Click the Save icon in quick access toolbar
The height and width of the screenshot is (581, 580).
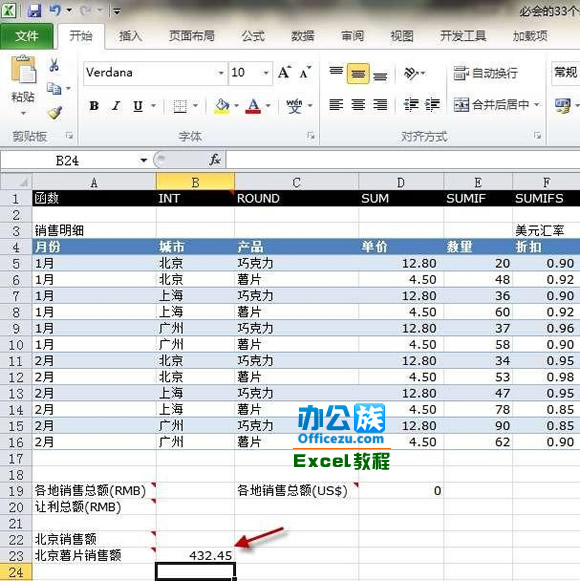pyautogui.click(x=34, y=10)
